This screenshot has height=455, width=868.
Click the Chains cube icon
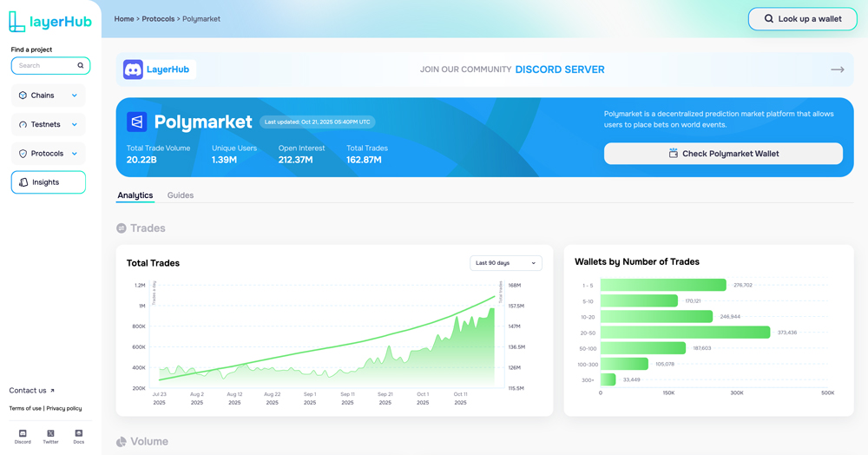coord(23,96)
